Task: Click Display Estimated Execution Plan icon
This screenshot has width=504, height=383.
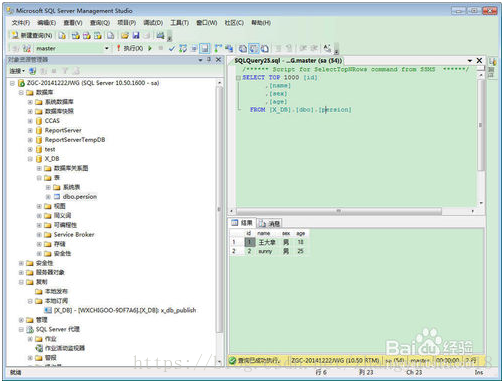Action: coord(183,48)
